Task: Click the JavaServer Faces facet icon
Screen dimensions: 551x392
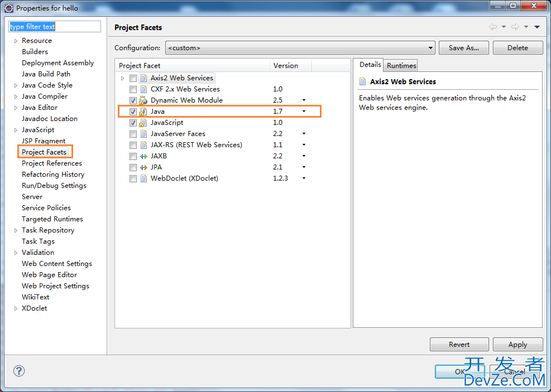Action: click(x=143, y=134)
